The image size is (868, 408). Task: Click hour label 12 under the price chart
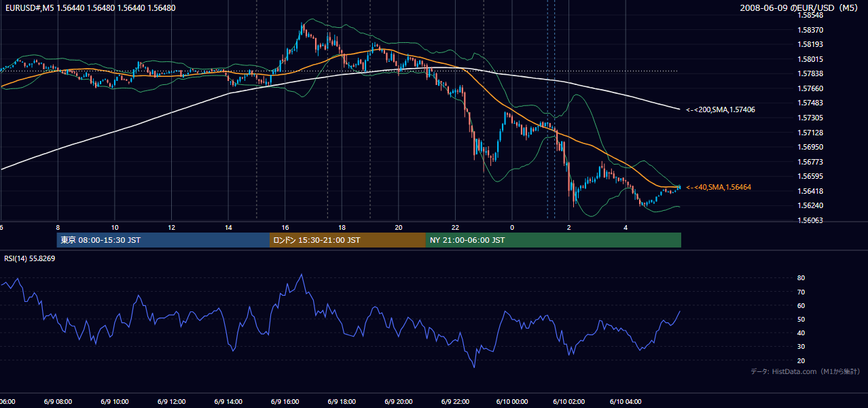click(x=172, y=227)
